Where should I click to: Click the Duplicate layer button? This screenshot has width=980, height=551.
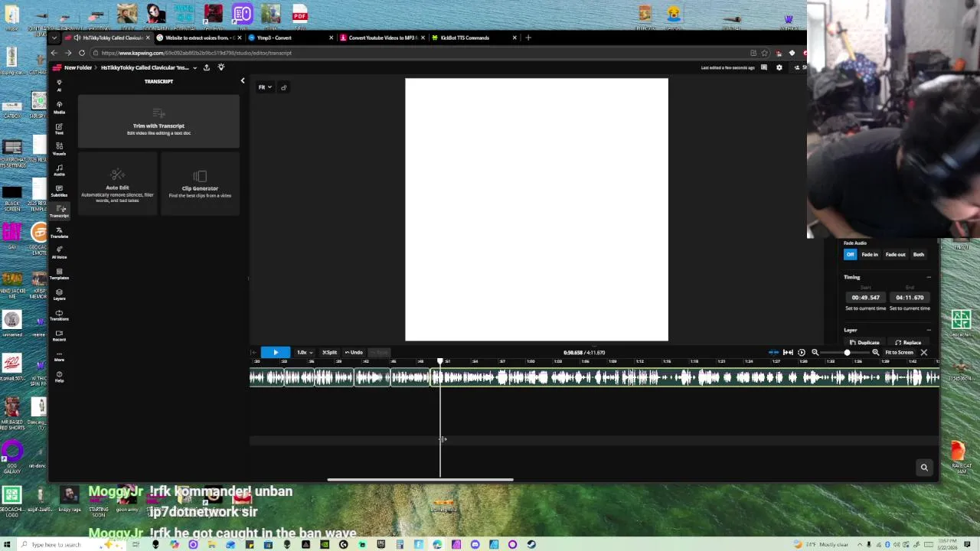[865, 343]
